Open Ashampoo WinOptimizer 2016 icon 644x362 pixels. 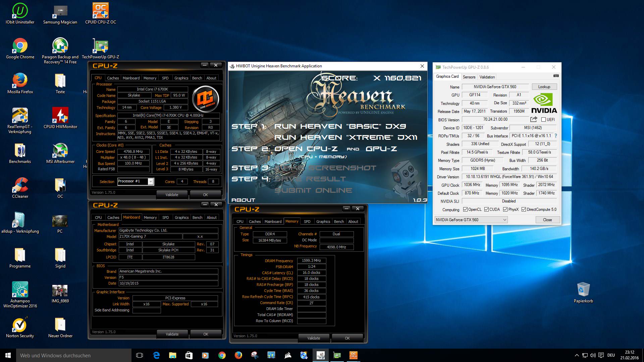point(20,294)
